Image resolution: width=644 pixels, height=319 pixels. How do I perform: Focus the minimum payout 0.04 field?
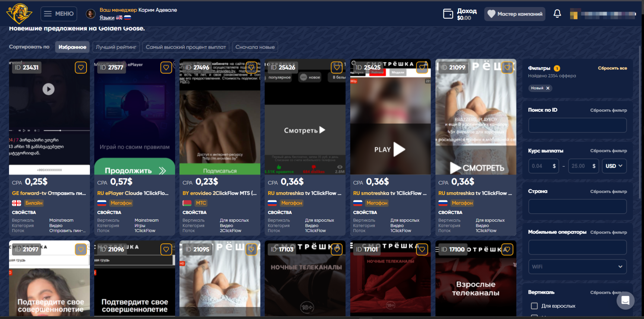click(x=543, y=166)
